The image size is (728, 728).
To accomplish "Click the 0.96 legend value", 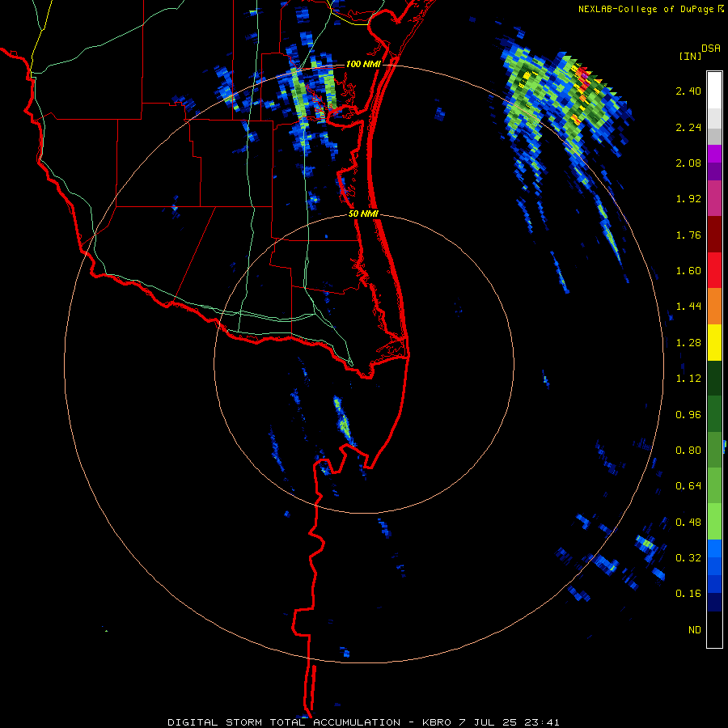I will 688,415.
